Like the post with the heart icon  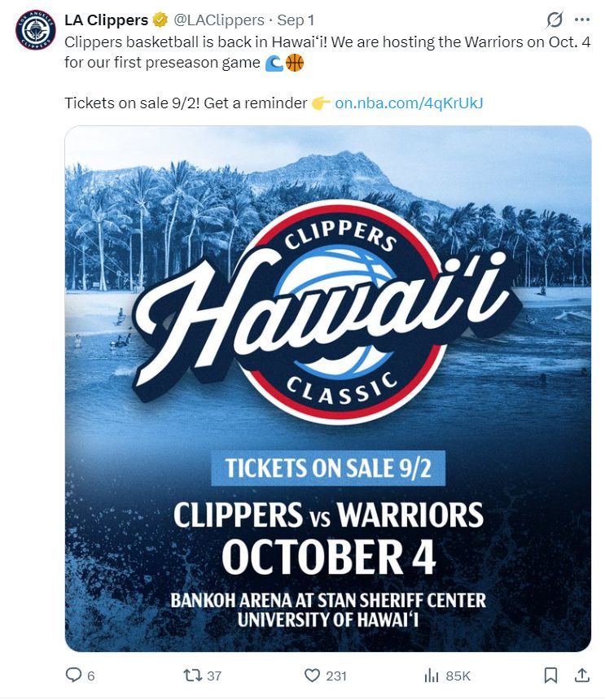312,675
